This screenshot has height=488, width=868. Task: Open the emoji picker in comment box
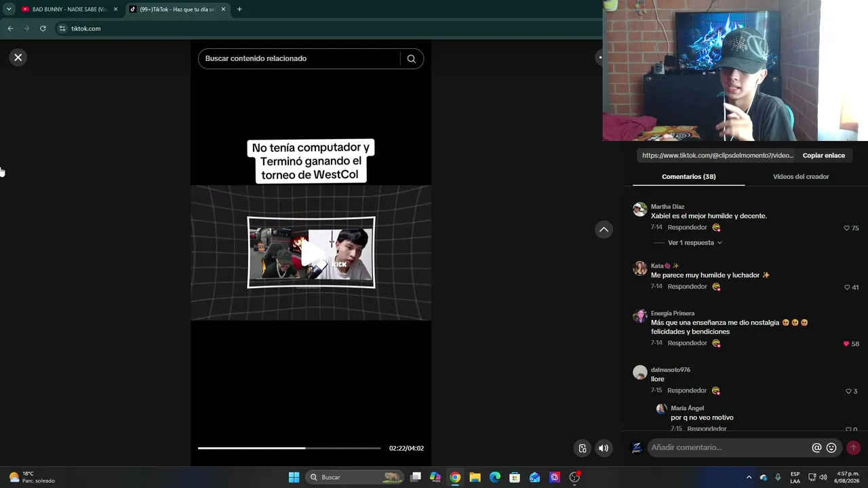coord(831,448)
